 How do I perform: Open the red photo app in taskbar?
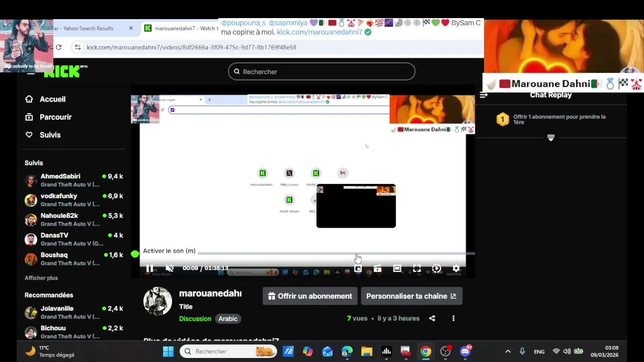click(x=406, y=351)
